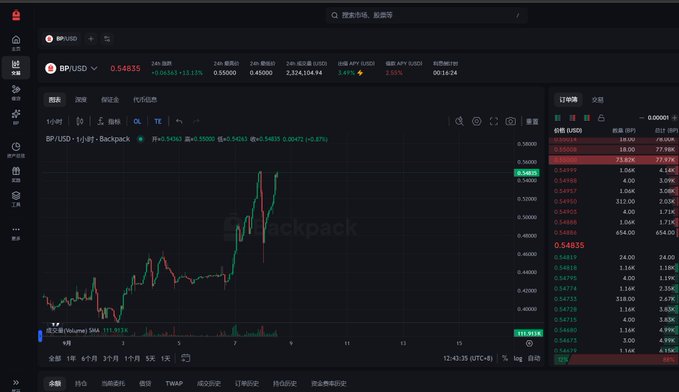Show the middle order book layout option
The height and width of the screenshot is (392, 679).
click(572, 118)
